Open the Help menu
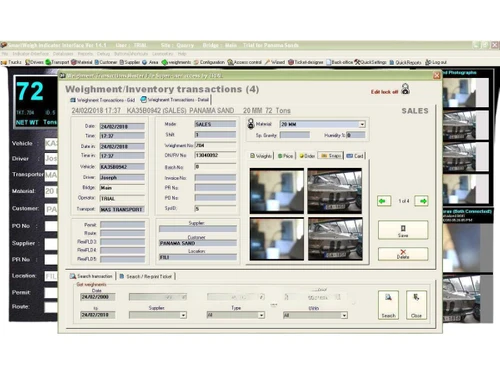 point(182,54)
